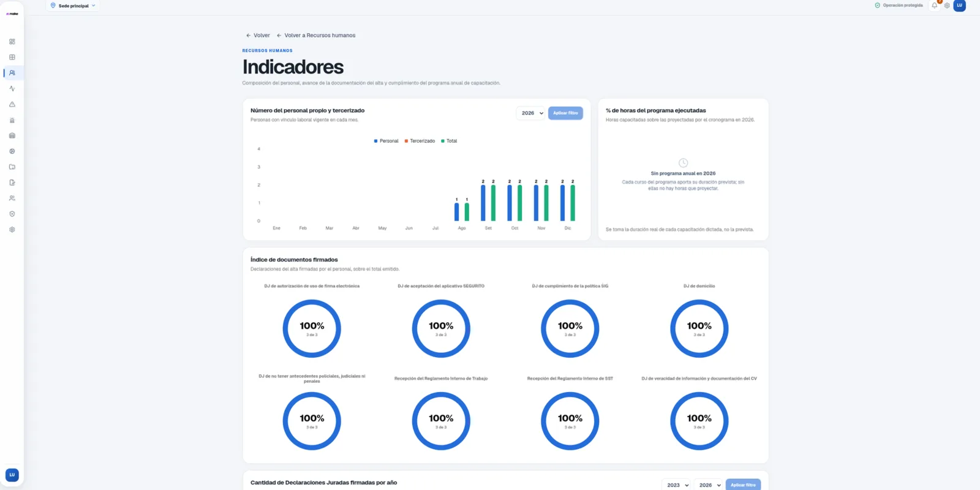
Task: Click the make logo in the sidebar
Action: [x=12, y=13]
